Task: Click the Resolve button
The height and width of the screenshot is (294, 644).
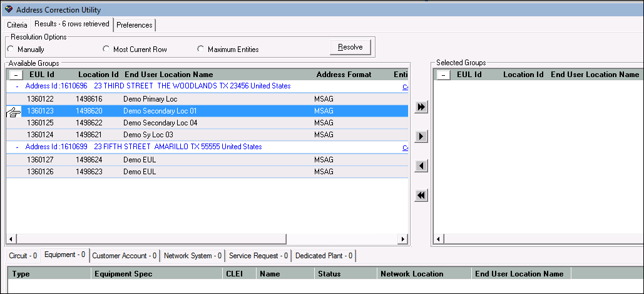Action: (350, 47)
